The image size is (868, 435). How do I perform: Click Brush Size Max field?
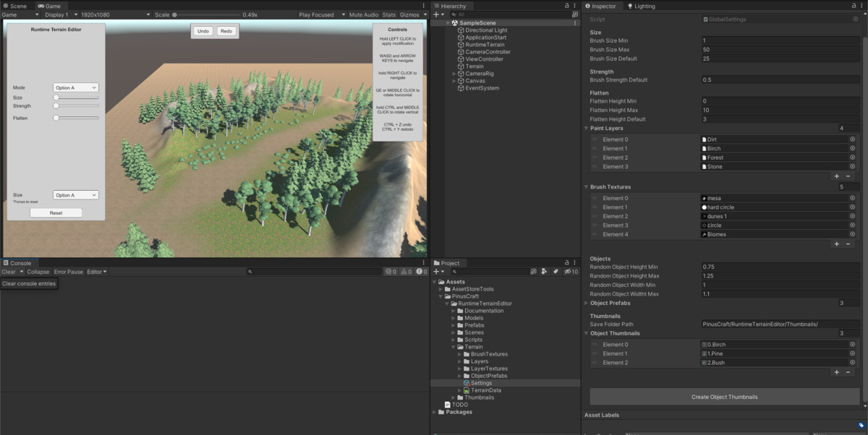coord(780,50)
